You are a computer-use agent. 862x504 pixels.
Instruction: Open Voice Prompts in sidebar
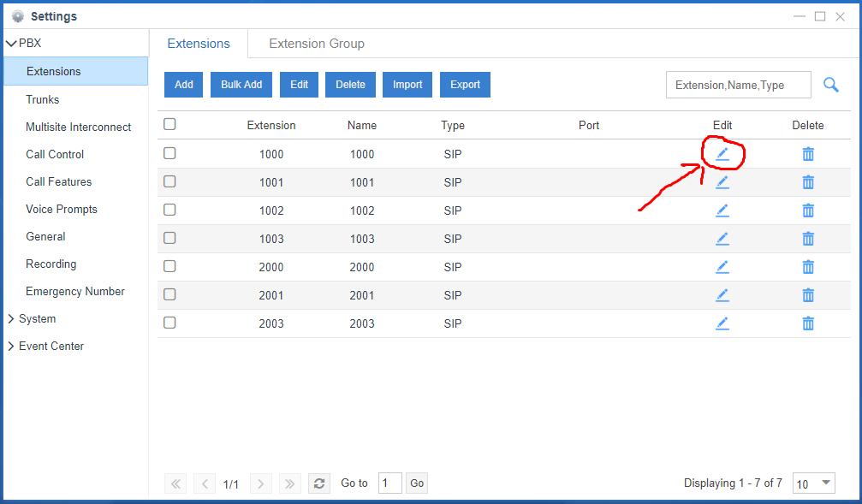tap(61, 210)
